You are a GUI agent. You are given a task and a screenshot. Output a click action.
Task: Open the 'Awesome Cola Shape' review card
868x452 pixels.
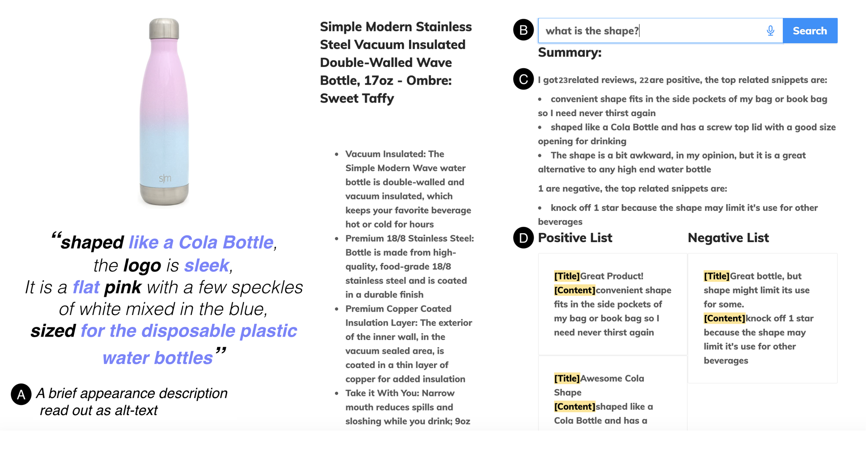click(x=612, y=393)
